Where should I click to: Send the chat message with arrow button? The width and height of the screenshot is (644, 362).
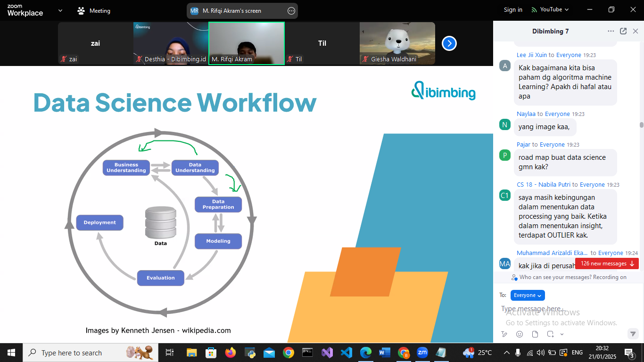click(633, 334)
